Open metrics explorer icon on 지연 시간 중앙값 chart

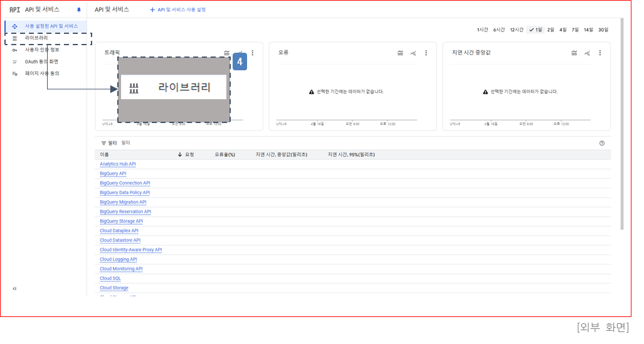[x=588, y=53]
